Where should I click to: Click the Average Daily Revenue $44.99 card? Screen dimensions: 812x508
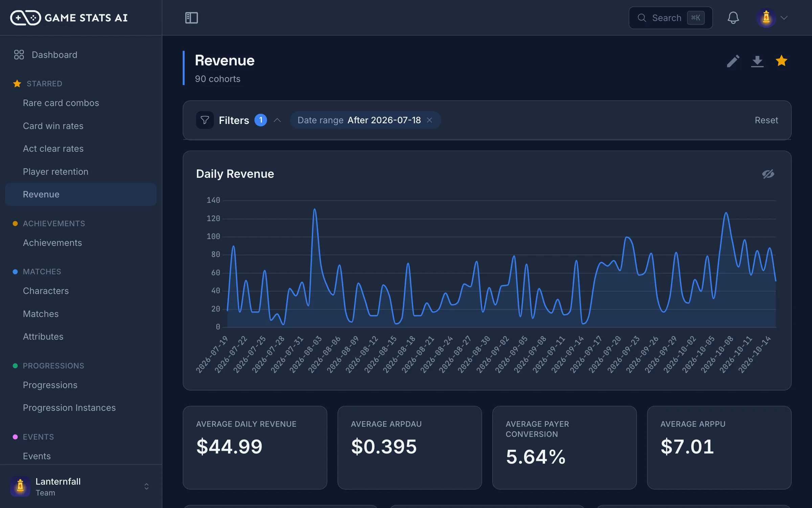(x=255, y=448)
